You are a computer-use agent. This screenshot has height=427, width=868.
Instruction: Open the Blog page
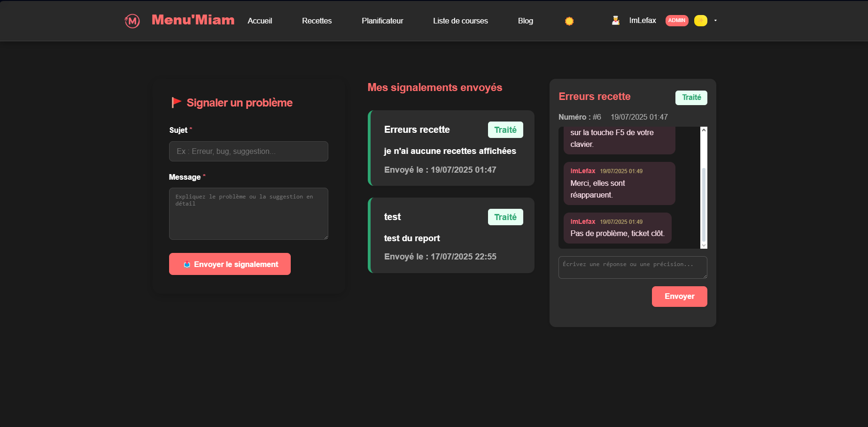point(525,21)
